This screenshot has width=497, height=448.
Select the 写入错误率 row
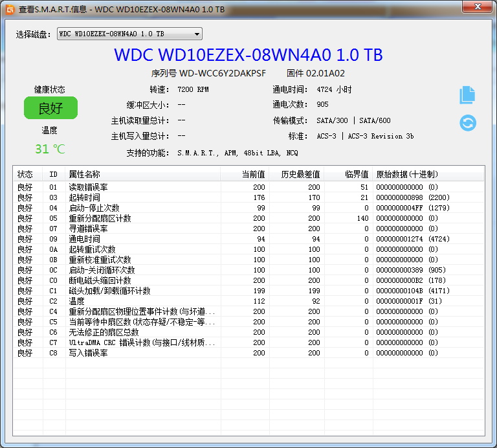(248, 353)
